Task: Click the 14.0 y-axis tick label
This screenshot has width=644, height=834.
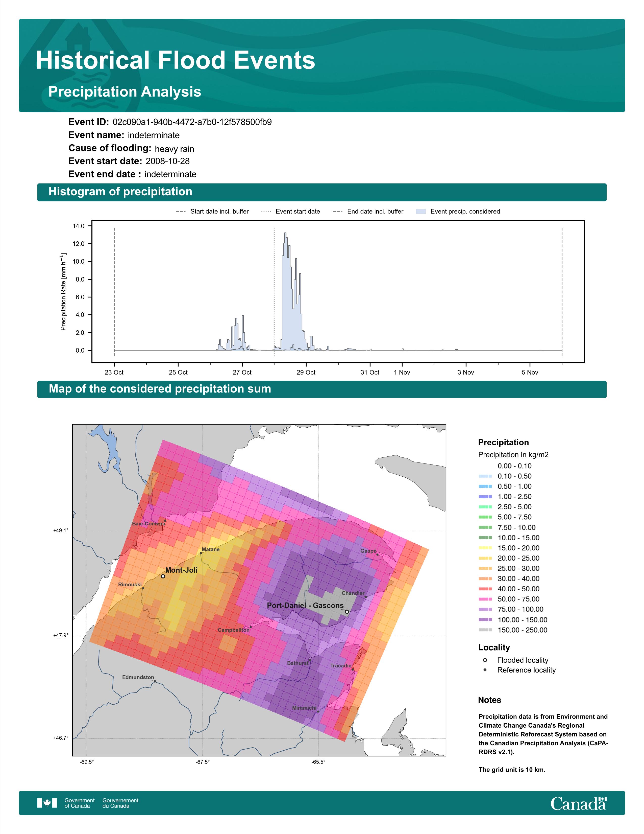Action: tap(79, 226)
